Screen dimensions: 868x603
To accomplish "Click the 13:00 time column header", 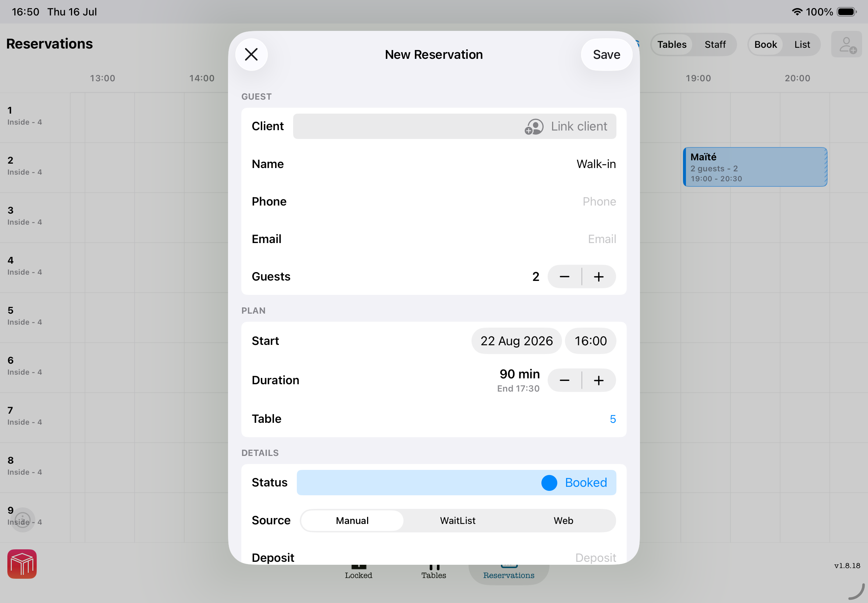I will tap(102, 78).
